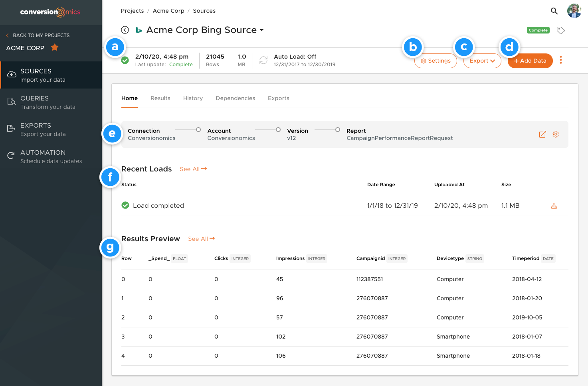Image resolution: width=588 pixels, height=386 pixels.
Task: Click the Bing source logo icon
Action: point(139,30)
